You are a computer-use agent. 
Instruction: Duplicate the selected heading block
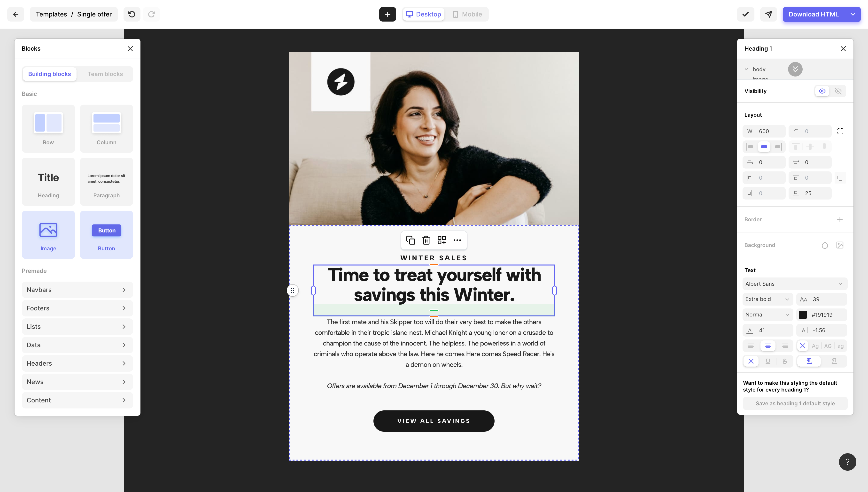pyautogui.click(x=411, y=240)
